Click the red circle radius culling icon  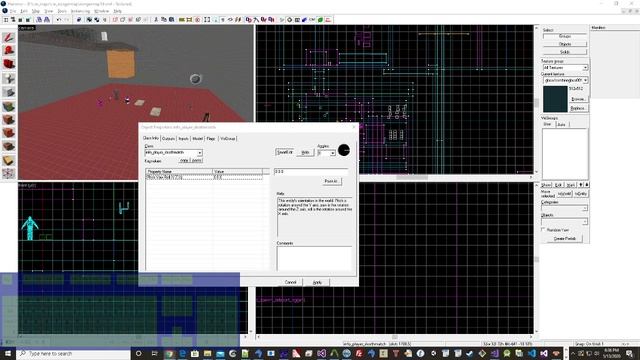point(198,20)
